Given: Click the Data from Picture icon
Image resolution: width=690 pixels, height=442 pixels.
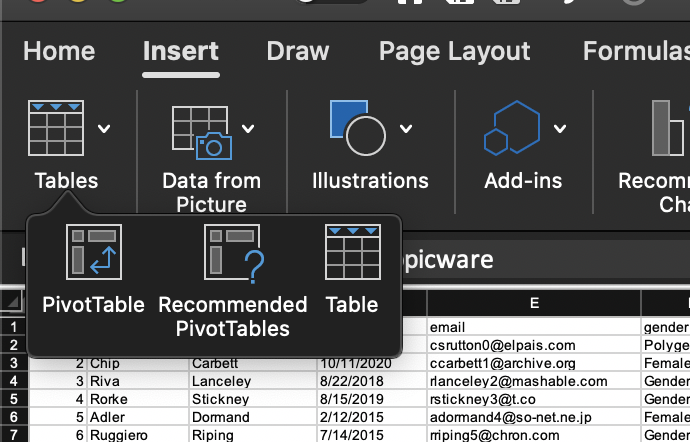Looking at the screenshot, I should tap(202, 133).
